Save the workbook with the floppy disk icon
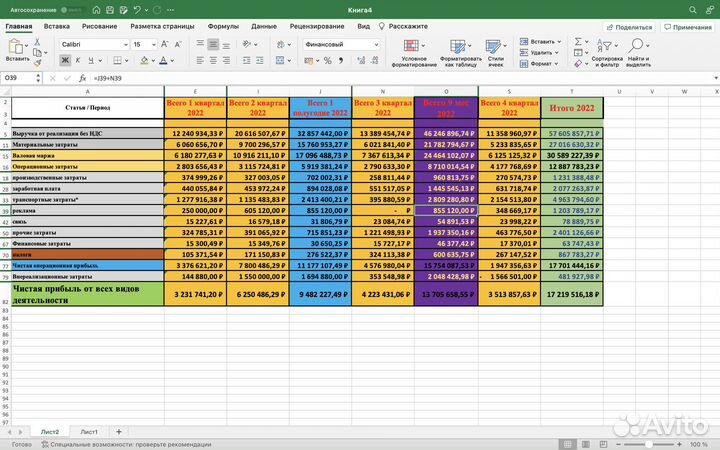This screenshot has width=720, height=450. (x=110, y=10)
